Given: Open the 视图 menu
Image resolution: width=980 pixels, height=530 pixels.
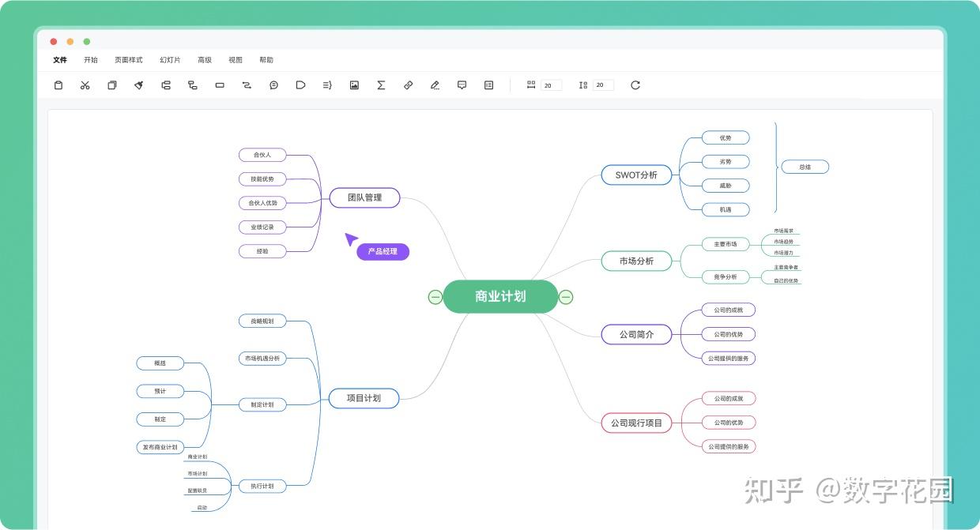Looking at the screenshot, I should point(234,60).
